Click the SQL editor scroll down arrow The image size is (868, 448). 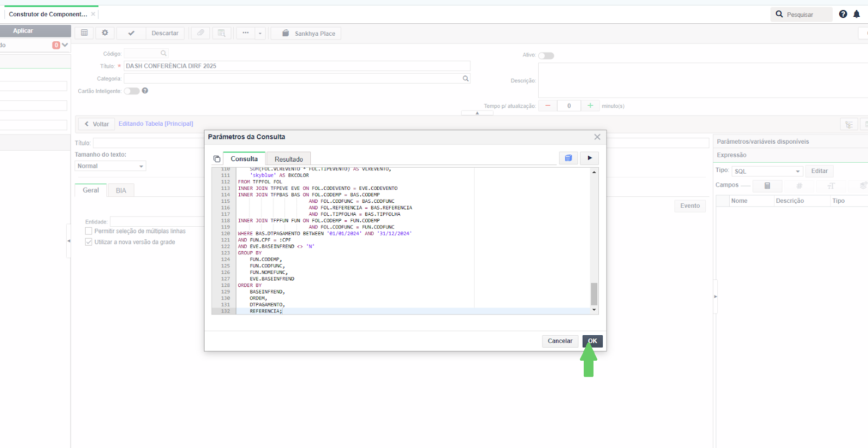coord(594,310)
